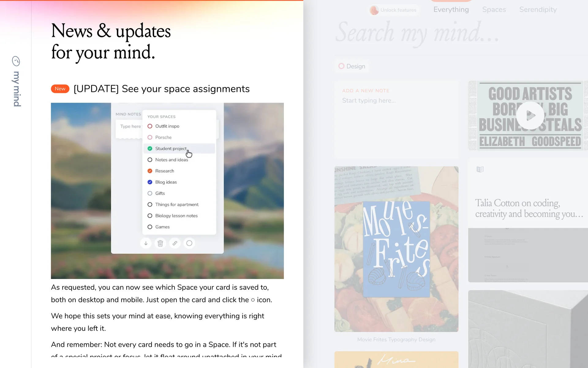
Task: Open the Movie Frites typography card
Action: point(396,249)
